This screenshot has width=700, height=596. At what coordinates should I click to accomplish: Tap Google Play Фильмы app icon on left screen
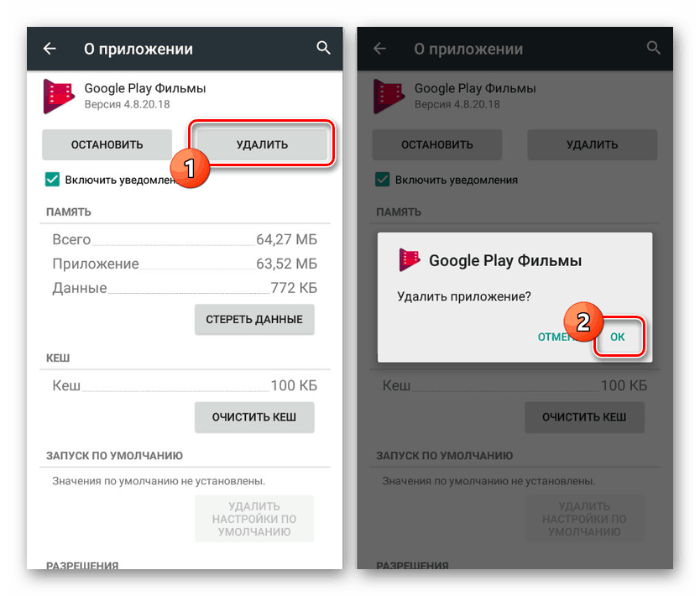(59, 97)
